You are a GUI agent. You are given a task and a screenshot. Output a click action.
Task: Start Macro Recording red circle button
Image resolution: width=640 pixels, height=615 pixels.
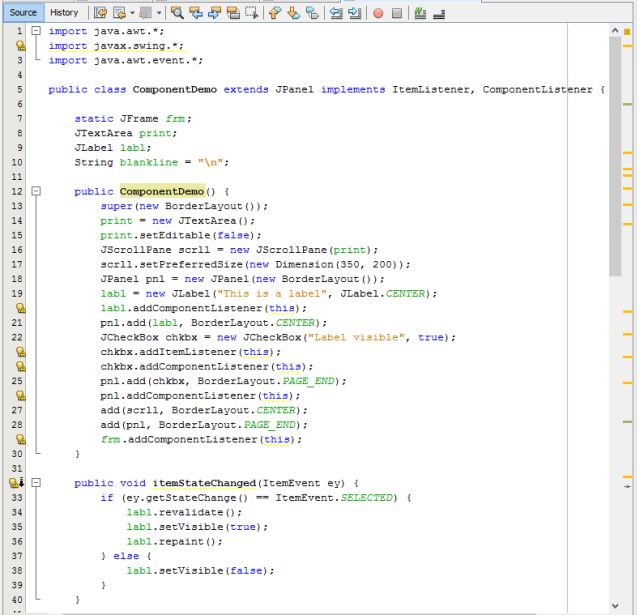[x=379, y=13]
